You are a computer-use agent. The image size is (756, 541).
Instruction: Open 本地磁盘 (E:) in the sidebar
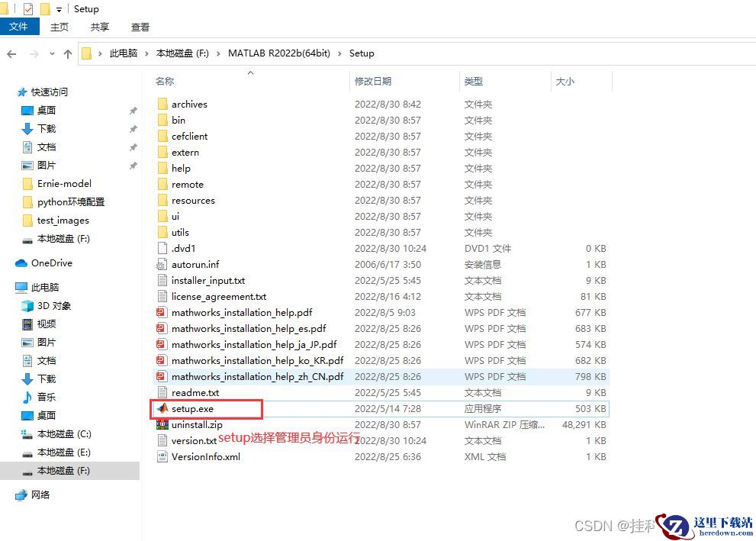(63, 452)
